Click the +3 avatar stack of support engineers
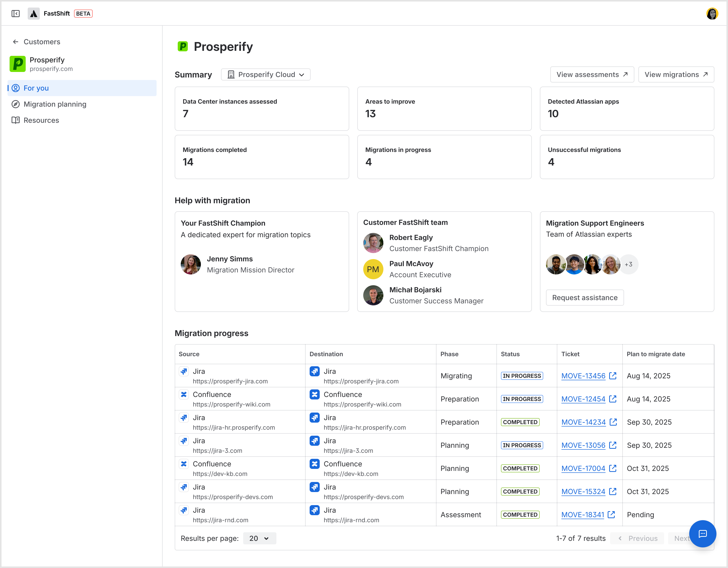728x568 pixels. tap(629, 264)
